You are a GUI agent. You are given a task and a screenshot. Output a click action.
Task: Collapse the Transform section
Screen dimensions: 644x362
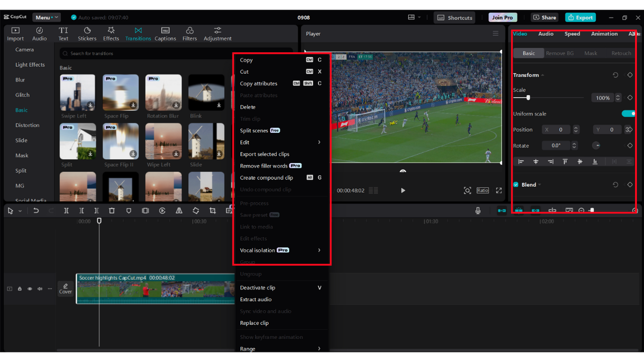click(x=542, y=76)
